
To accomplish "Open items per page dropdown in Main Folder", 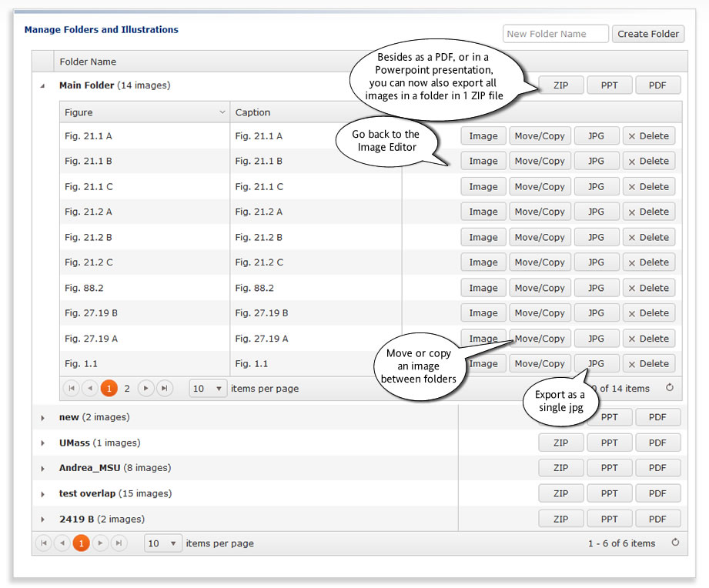I will tap(208, 389).
